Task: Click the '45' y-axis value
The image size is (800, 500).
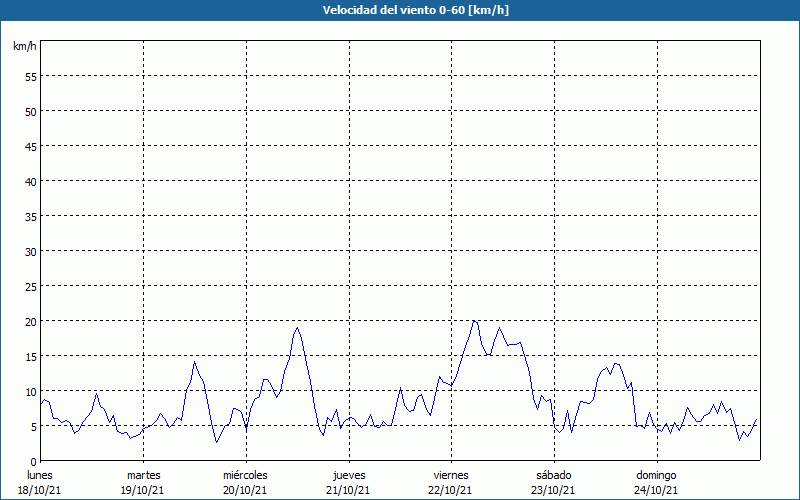Action: pos(31,146)
